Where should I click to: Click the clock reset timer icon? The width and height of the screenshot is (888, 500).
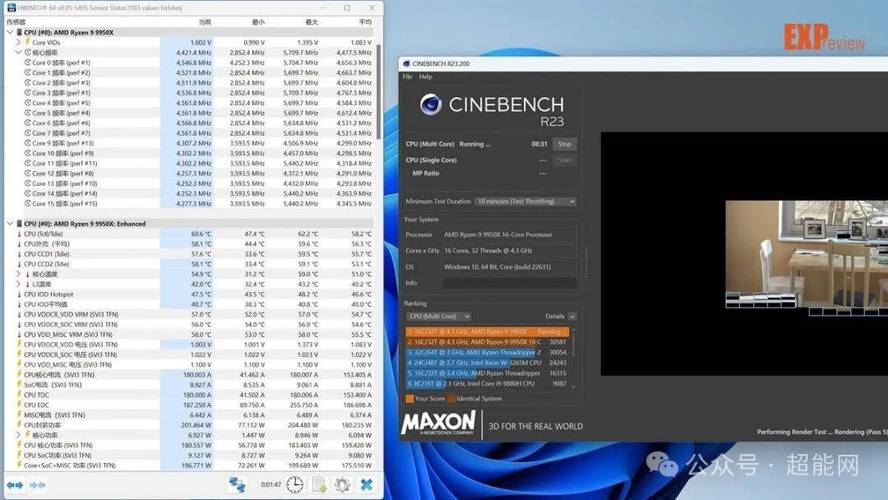click(x=294, y=485)
